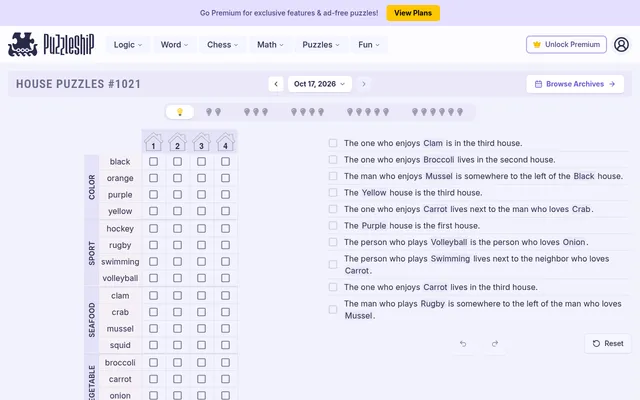Mark the Yellow house third clue done
Screen dimensions: 640x400
333,192
